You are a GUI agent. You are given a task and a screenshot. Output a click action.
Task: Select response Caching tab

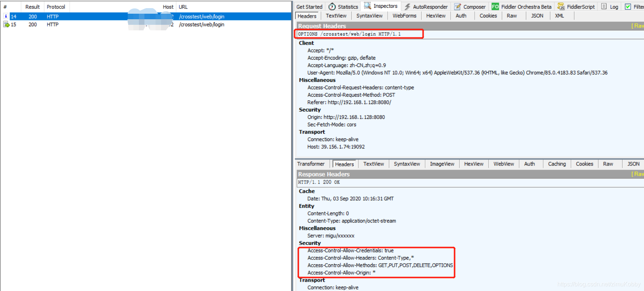coord(557,164)
